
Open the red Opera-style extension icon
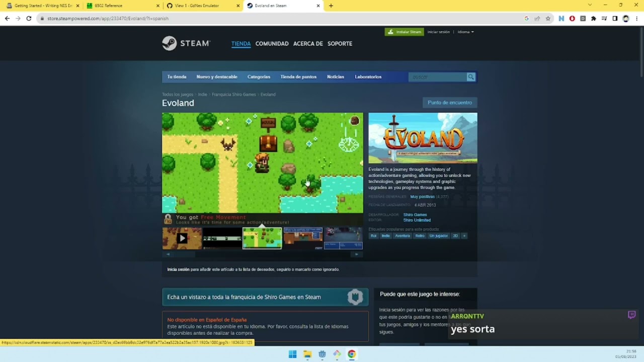(x=572, y=19)
